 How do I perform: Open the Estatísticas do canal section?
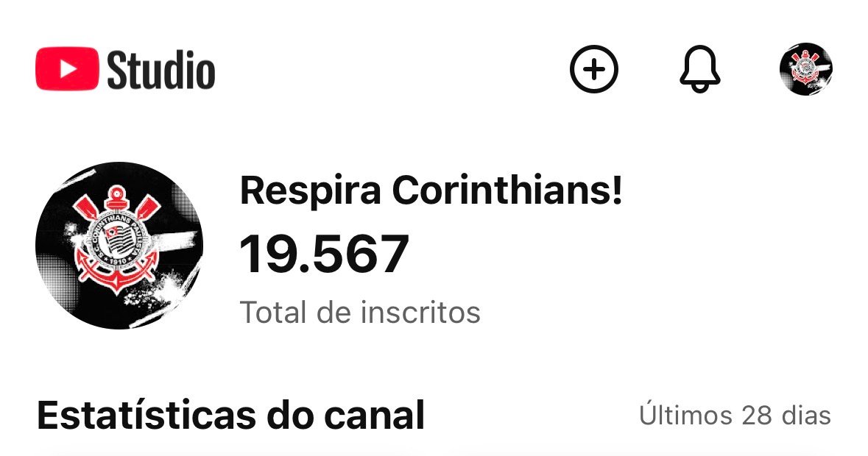230,416
